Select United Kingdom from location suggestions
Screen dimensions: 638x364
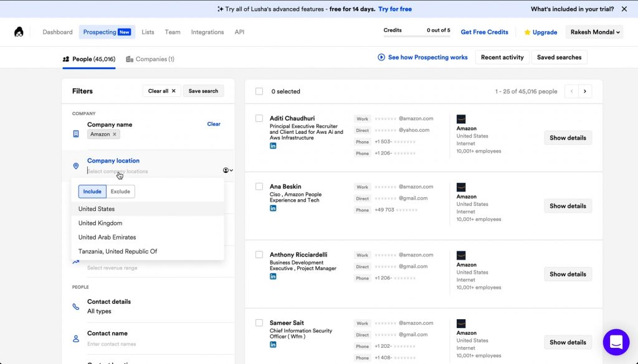point(100,223)
